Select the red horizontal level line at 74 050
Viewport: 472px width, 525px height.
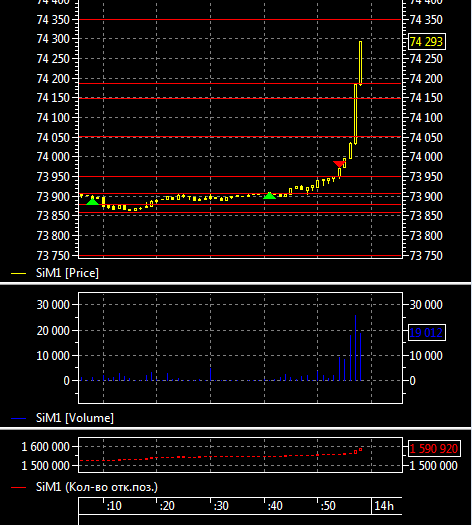point(240,137)
